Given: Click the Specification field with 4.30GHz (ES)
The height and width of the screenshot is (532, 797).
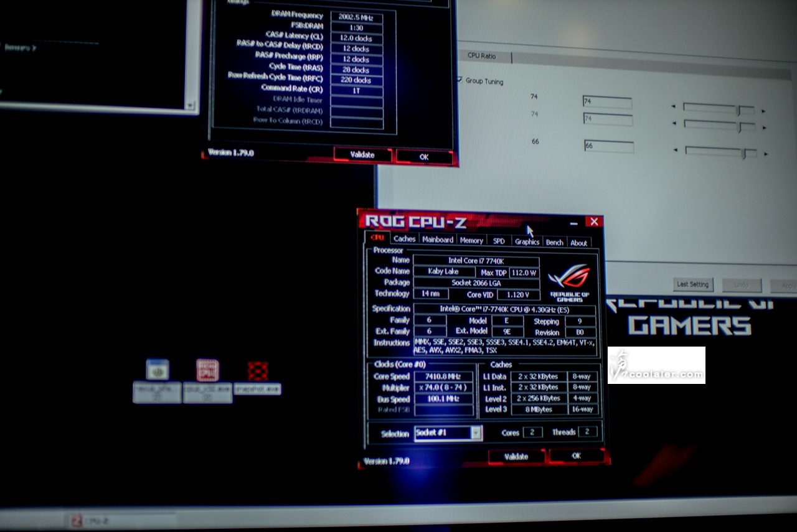Looking at the screenshot, I should (x=504, y=310).
